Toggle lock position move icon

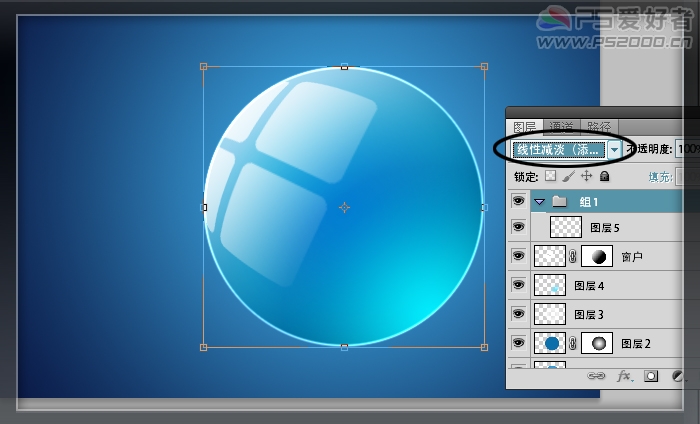point(586,176)
